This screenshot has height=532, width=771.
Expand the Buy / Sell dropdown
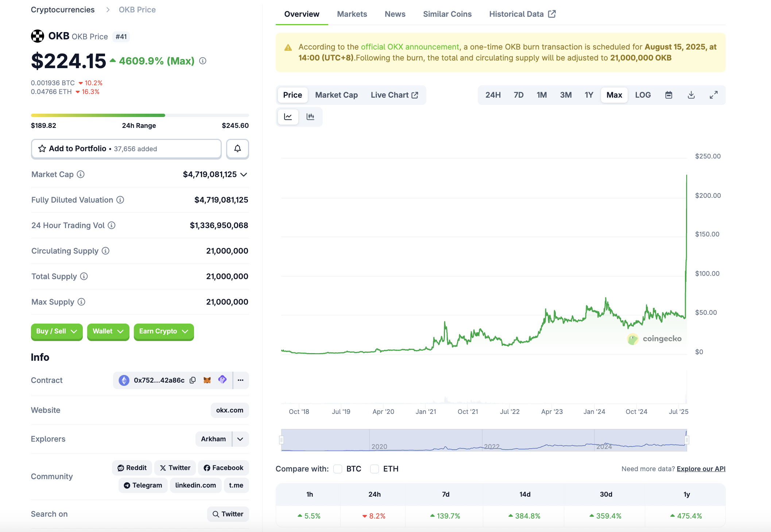[x=57, y=331]
